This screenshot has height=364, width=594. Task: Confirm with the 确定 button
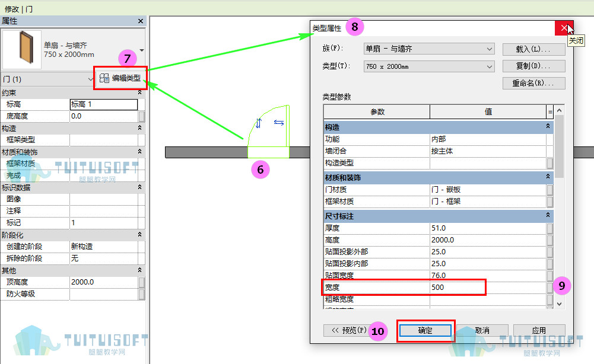425,331
